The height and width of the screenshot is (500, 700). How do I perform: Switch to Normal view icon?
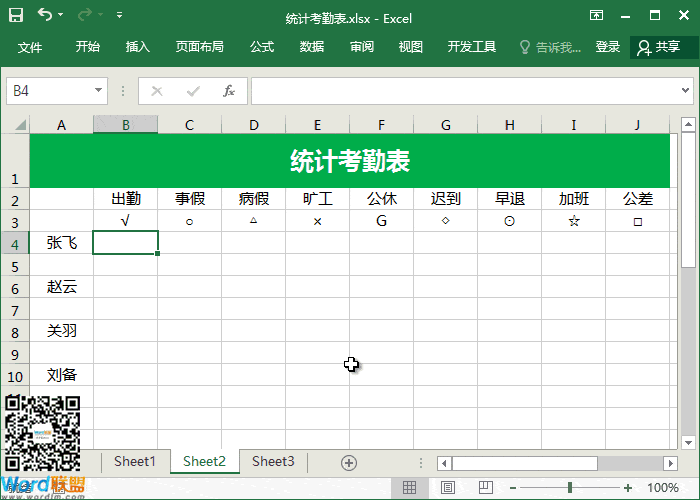409,488
